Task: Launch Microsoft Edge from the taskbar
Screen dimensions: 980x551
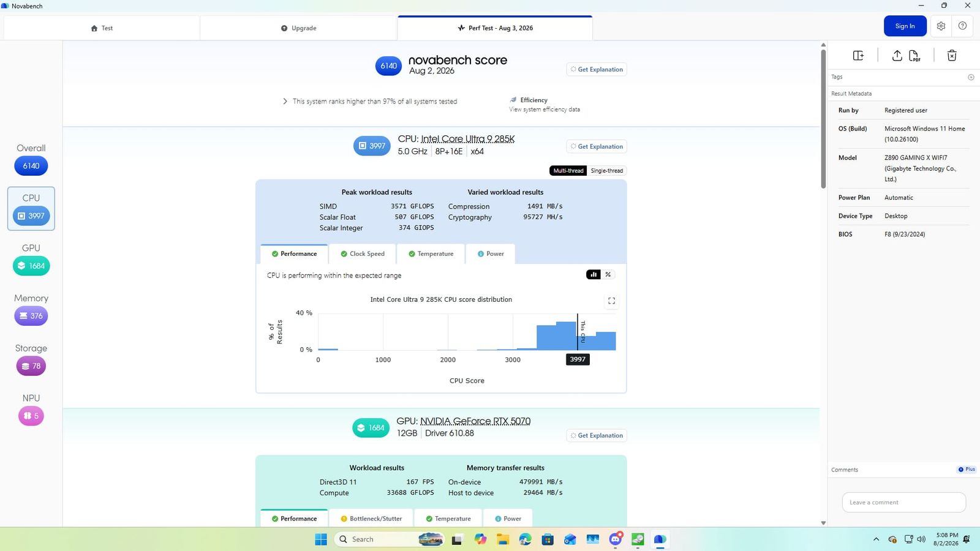Action: tap(526, 539)
